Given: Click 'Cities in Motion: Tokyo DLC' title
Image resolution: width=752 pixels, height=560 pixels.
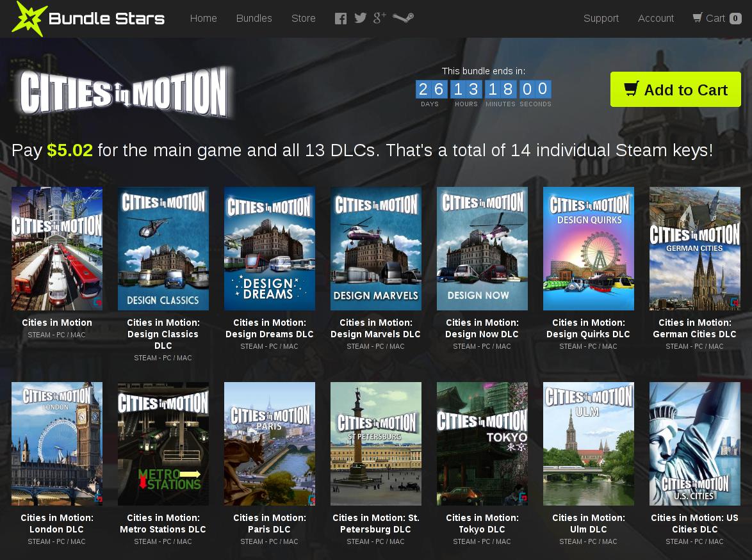Looking at the screenshot, I should point(482,523).
